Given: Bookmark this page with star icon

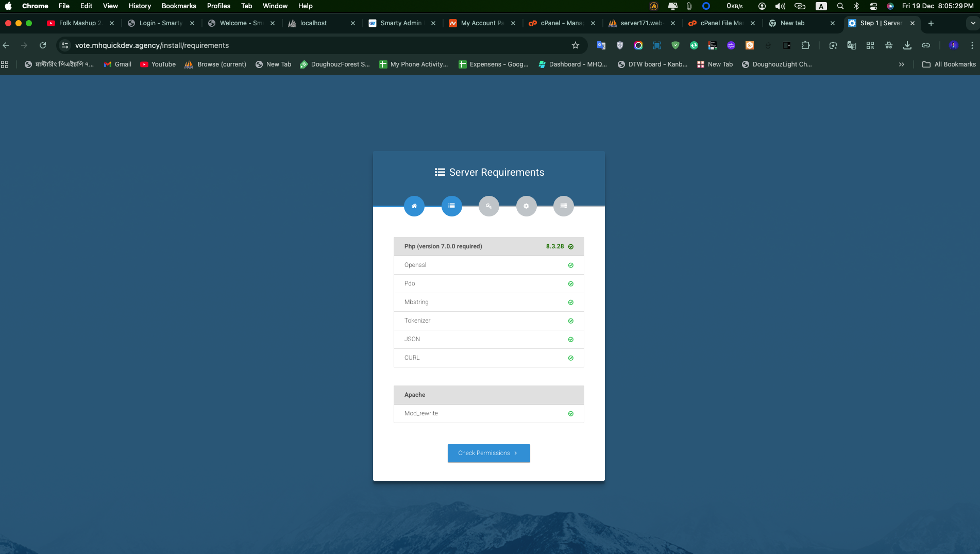Looking at the screenshot, I should click(x=576, y=45).
